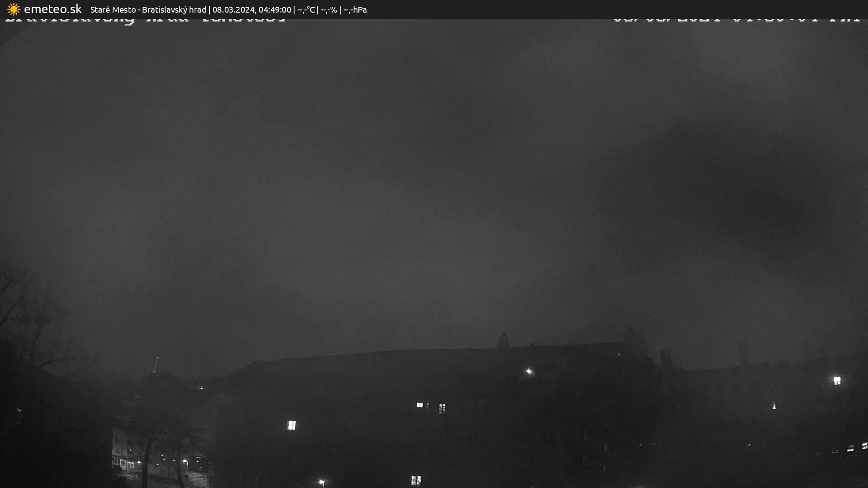Viewport: 868px width, 488px height.
Task: Click the Staré Mesto - Bratislavský hrad title
Action: 148,9
